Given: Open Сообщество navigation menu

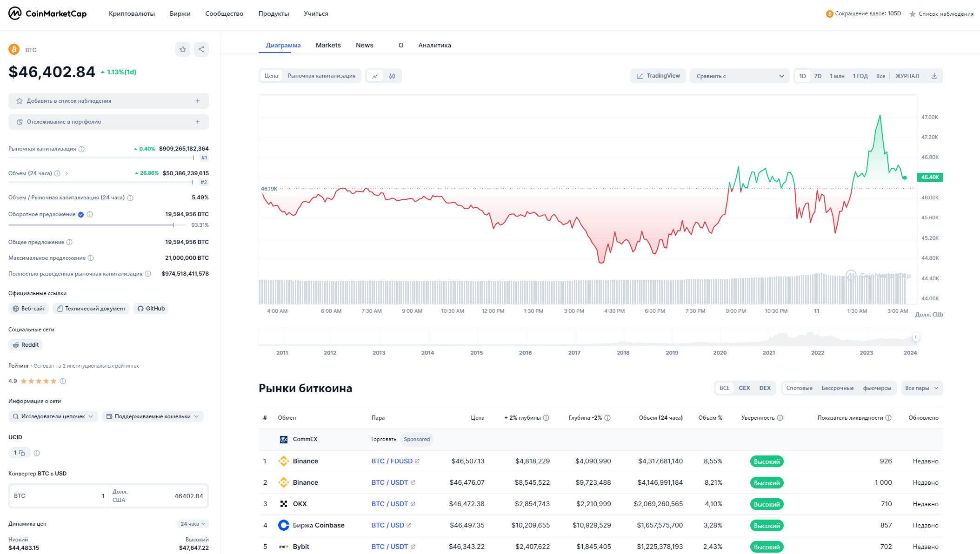Looking at the screenshot, I should [x=224, y=13].
